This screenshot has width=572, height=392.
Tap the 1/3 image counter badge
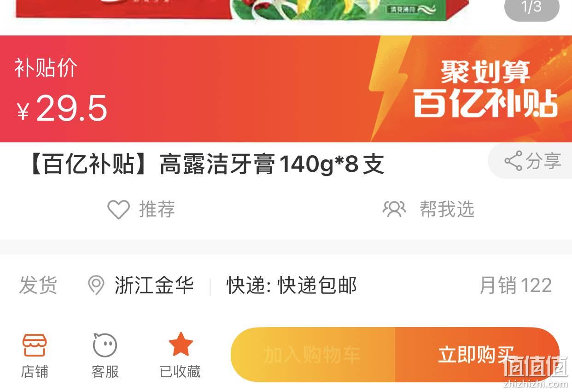coord(532,7)
